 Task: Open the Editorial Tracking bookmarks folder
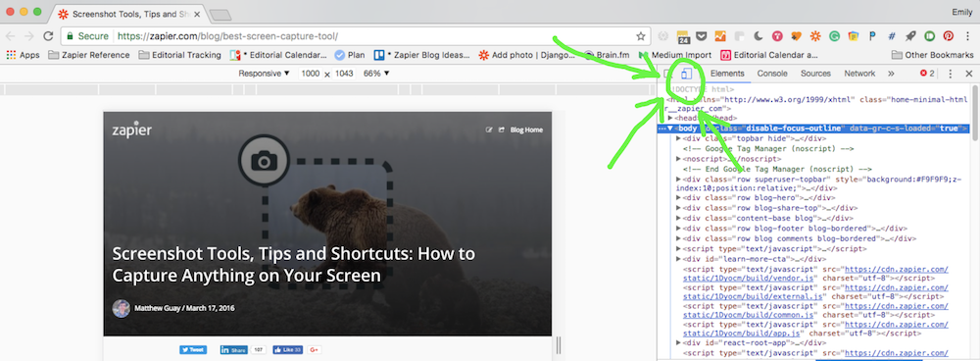tap(180, 55)
